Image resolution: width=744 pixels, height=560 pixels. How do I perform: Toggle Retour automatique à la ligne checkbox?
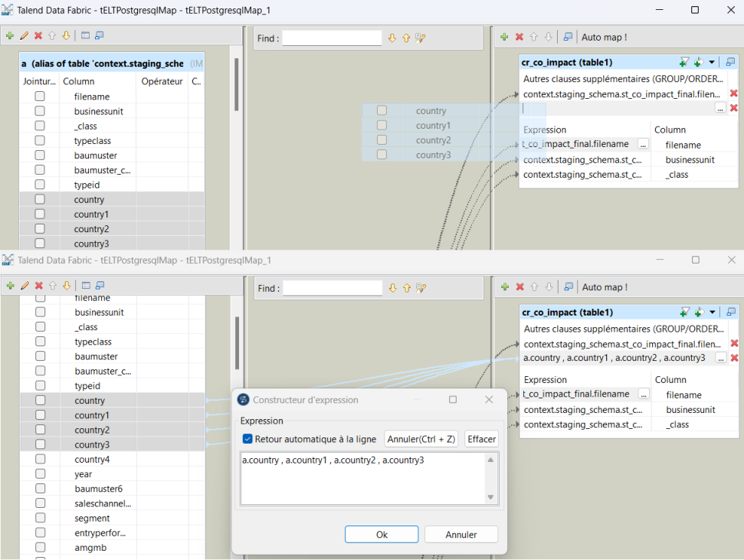[x=247, y=439]
